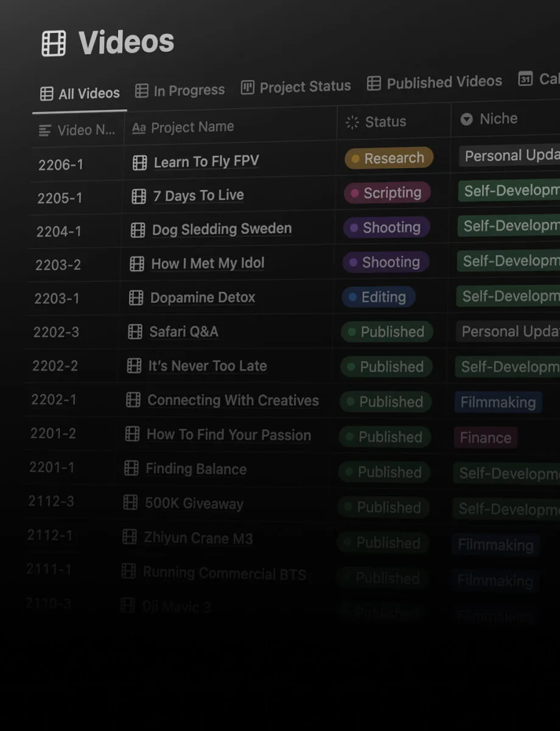
Task: Click the page icon of Zhiyun Crane M3
Action: coord(130,537)
